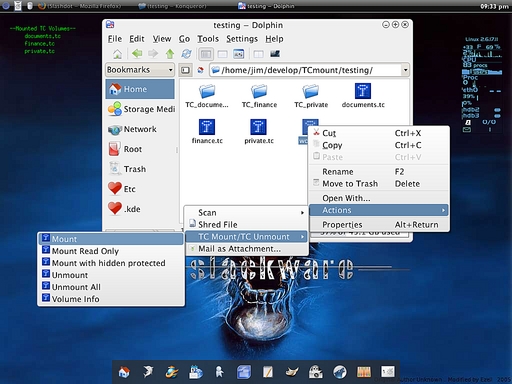
Task: Open the Edit menu
Action: [137, 39]
